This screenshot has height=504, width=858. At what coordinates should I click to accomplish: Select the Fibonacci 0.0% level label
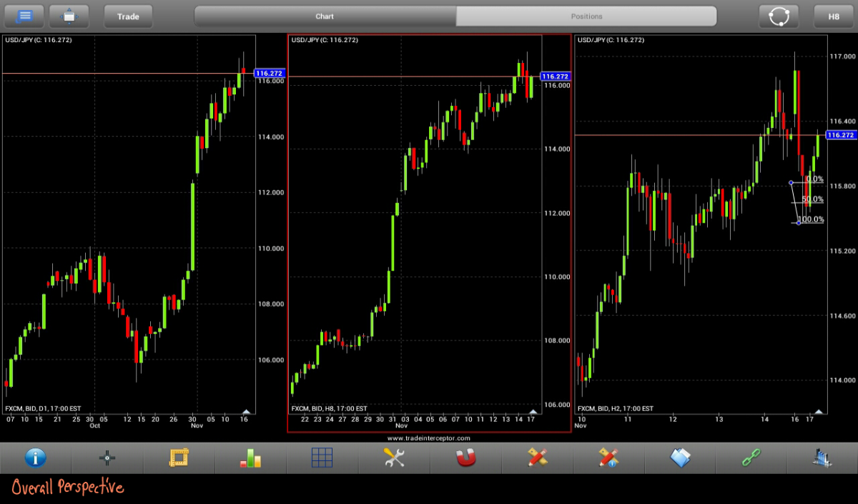pos(814,179)
